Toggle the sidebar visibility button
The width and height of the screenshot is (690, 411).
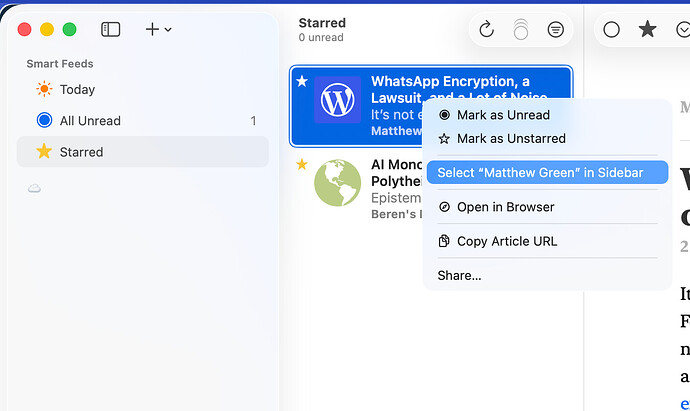pos(111,30)
